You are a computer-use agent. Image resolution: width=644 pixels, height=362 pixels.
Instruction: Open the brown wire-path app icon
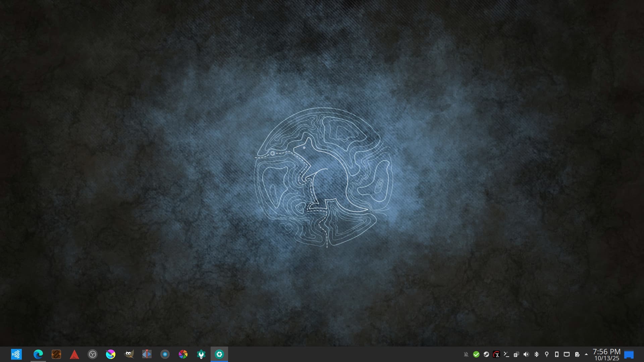point(56,354)
